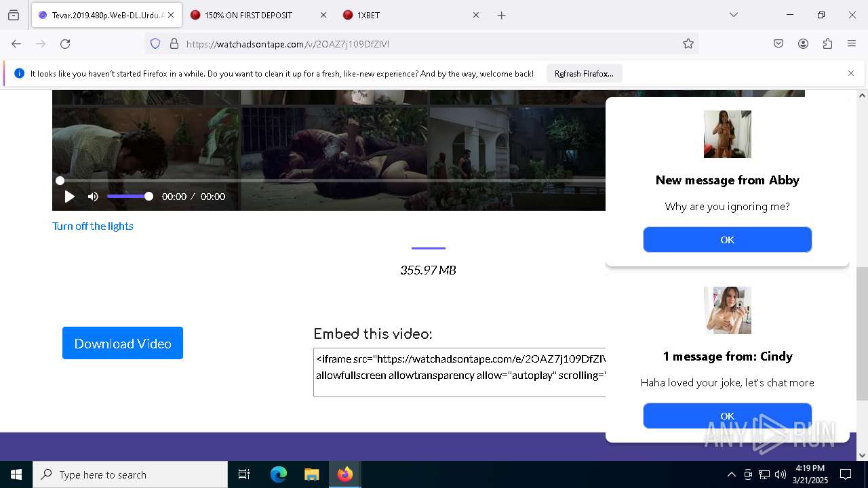Open the Firefox application menu
This screenshot has height=488, width=868.
coord(852,43)
